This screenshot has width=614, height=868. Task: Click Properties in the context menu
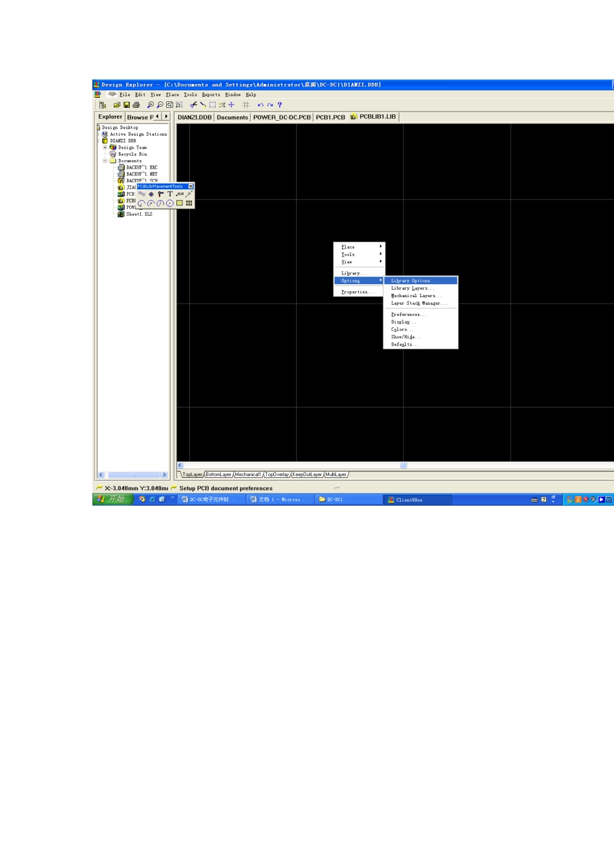pyautogui.click(x=359, y=293)
